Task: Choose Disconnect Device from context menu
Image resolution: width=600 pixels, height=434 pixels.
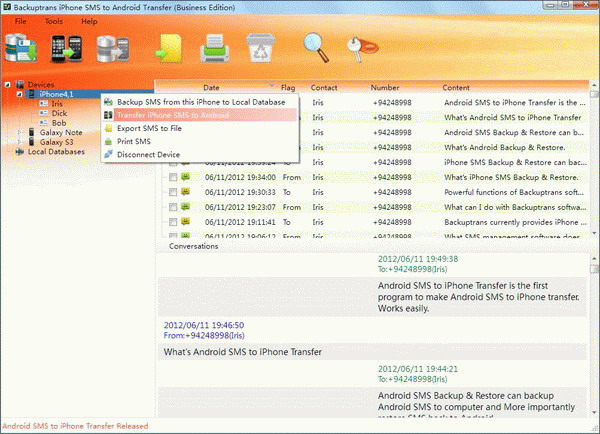Action: [200, 155]
